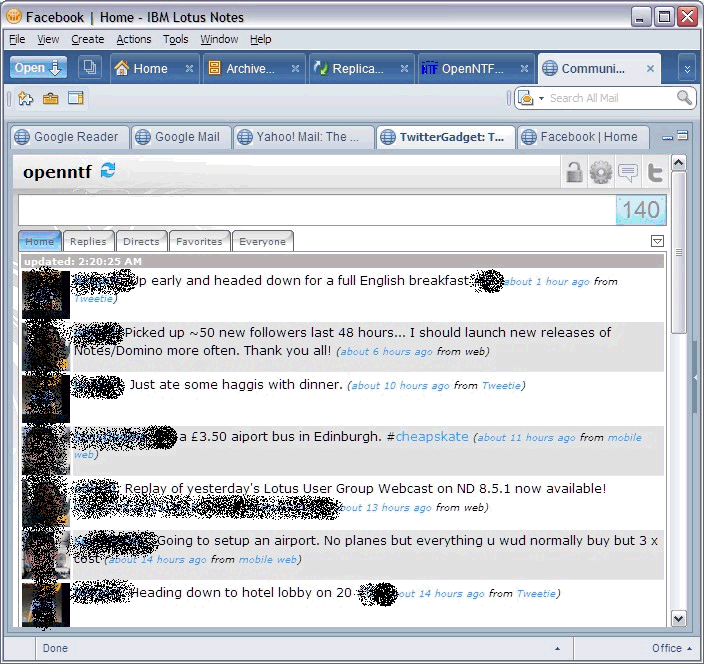The width and height of the screenshot is (704, 664).
Task: Click scroll up arrow of tweet list
Action: point(678,163)
